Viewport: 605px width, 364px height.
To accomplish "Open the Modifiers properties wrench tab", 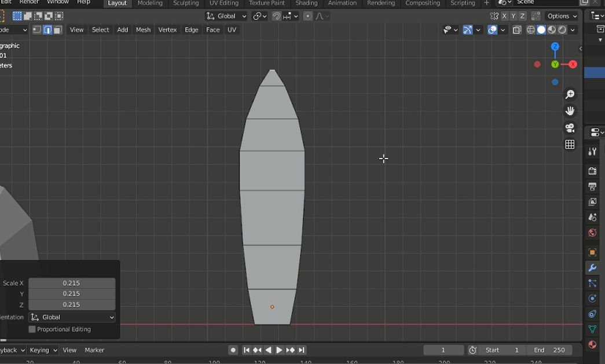I will [592, 268].
